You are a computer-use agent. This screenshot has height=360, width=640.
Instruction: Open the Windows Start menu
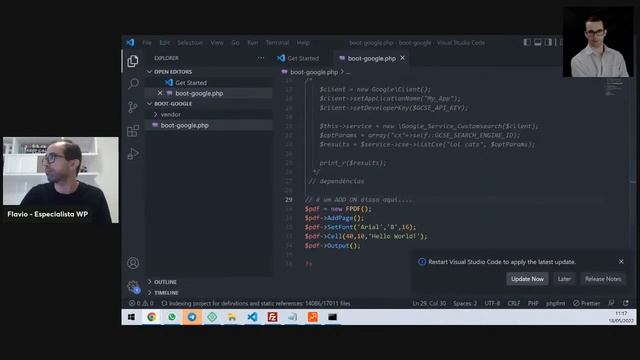point(131,317)
